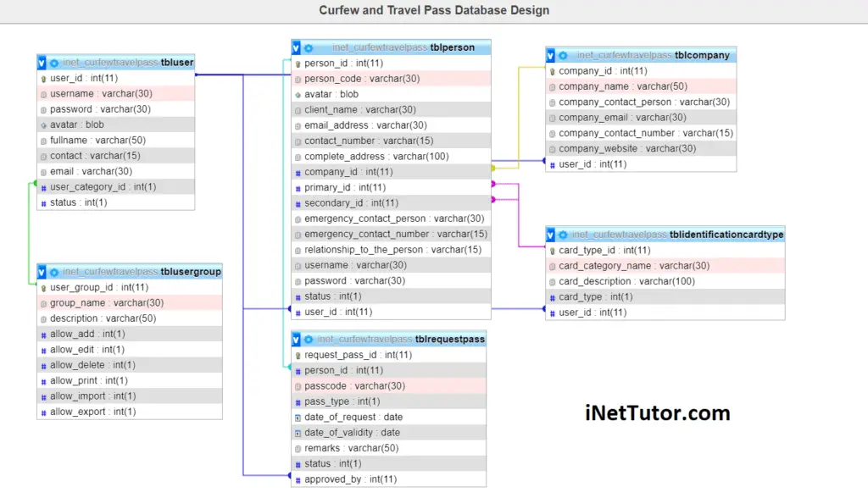Select the primary key icon beside person_id

[x=297, y=63]
